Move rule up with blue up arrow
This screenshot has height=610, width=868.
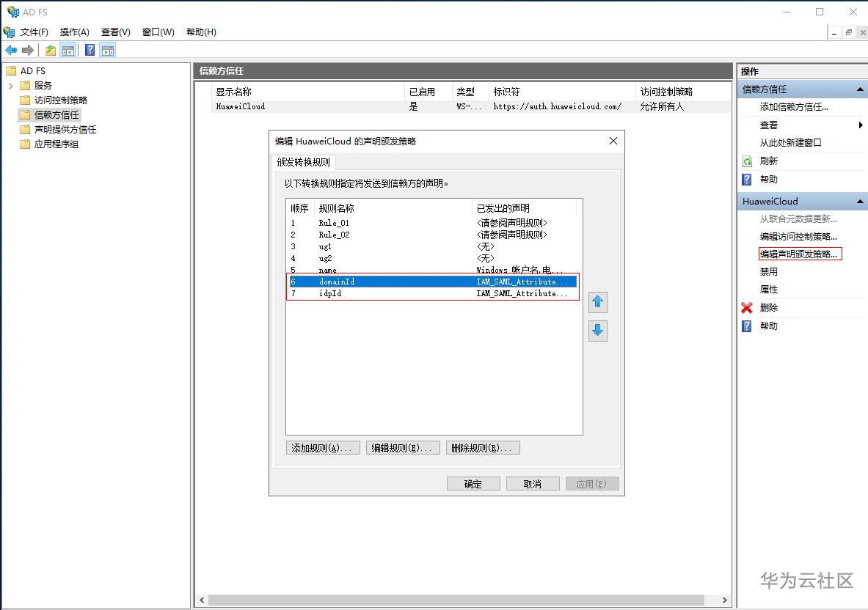pos(598,302)
